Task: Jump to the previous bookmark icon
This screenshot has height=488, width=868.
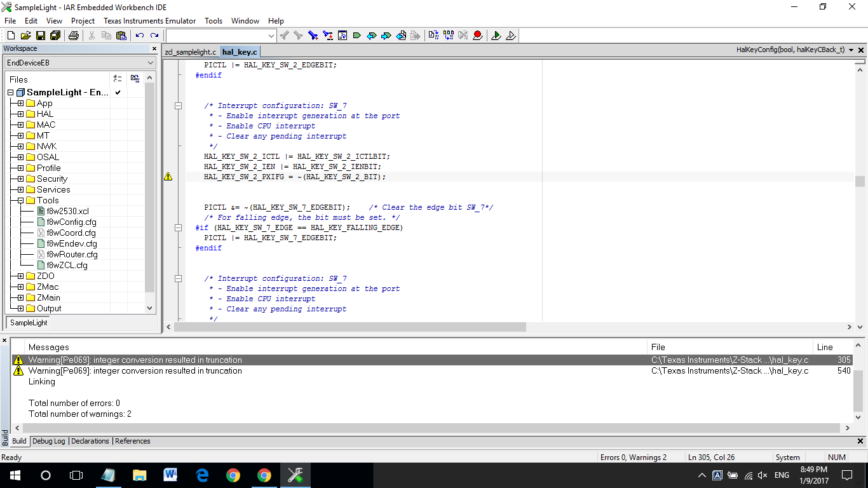Action: 372,36
